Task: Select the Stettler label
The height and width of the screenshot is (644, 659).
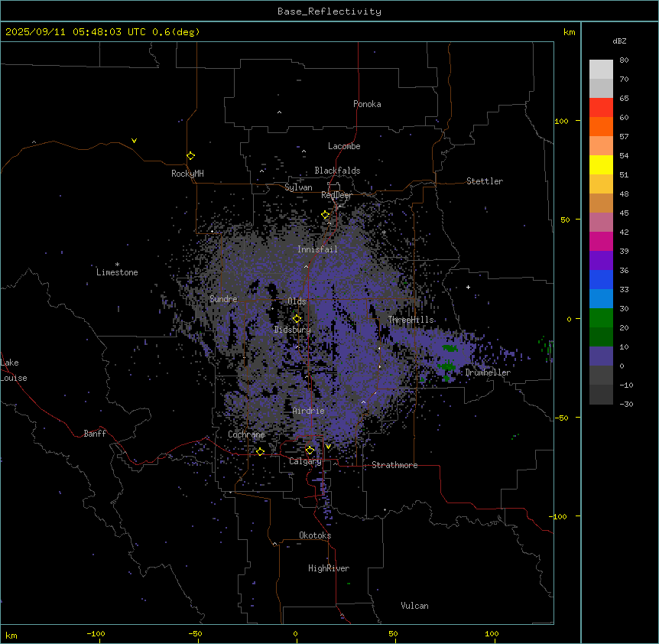Action: click(485, 181)
